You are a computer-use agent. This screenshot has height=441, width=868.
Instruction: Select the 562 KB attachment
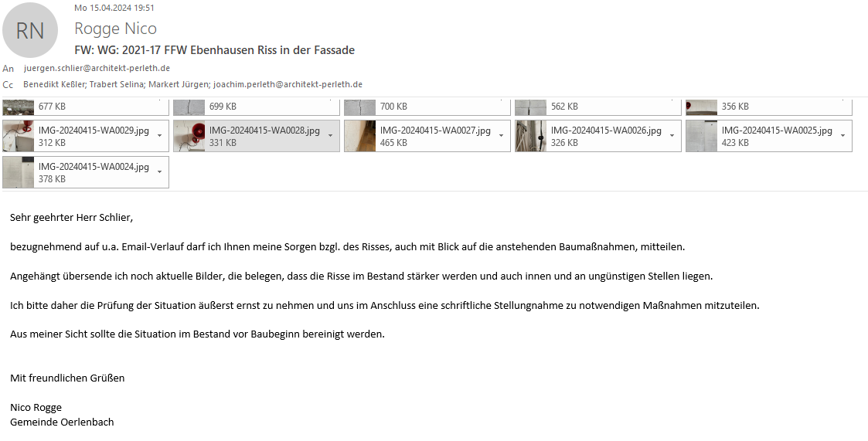click(x=597, y=107)
